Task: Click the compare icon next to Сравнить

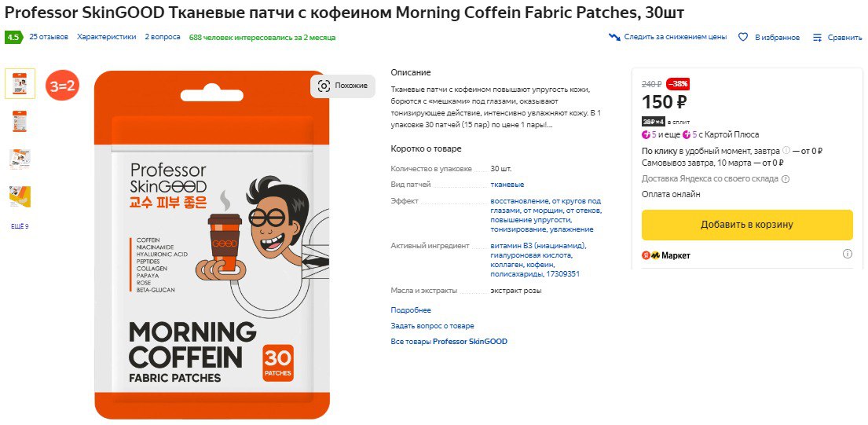Action: pyautogui.click(x=817, y=38)
